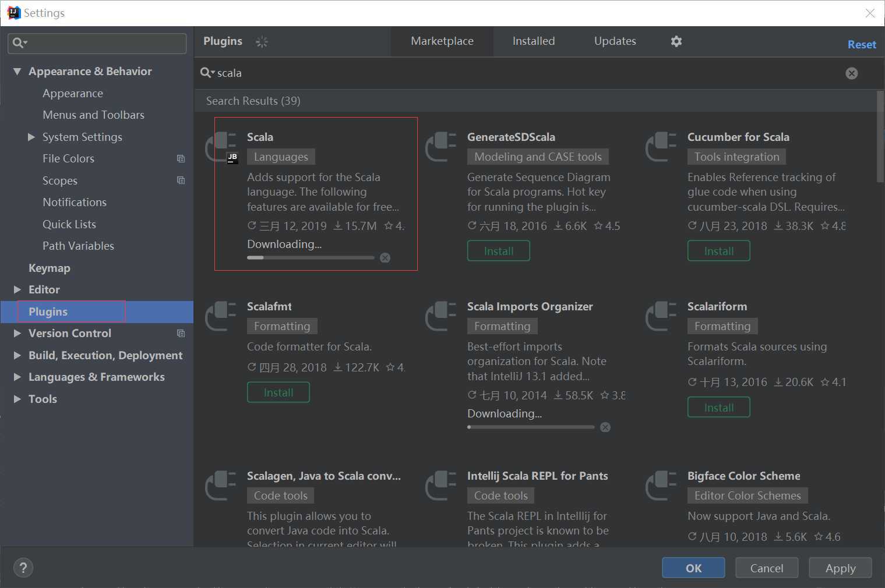Expand the Version Control section
This screenshot has height=588, width=885.
coord(17,333)
